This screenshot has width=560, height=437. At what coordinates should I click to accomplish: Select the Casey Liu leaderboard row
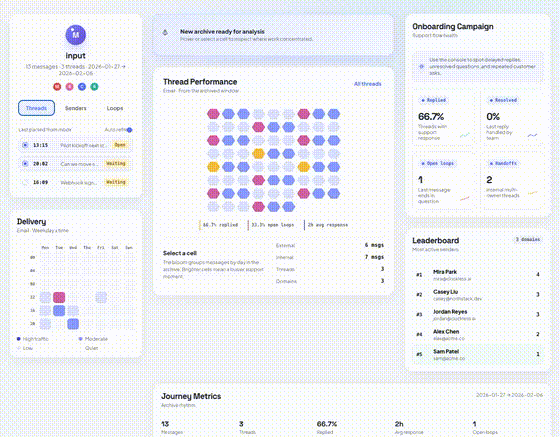click(x=478, y=295)
